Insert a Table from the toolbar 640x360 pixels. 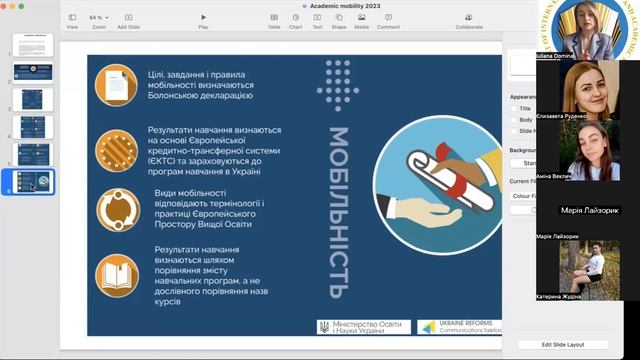point(274,21)
